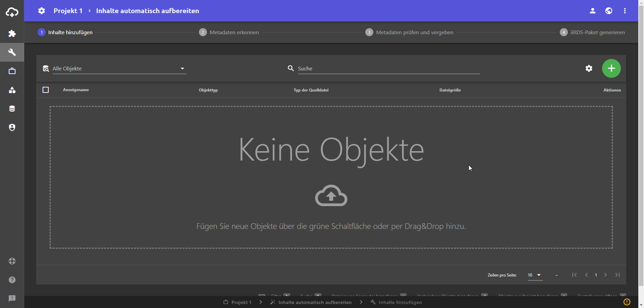Image resolution: width=644 pixels, height=308 pixels.
Task: Select the wrench tools sidebar icon
Action: (x=12, y=52)
